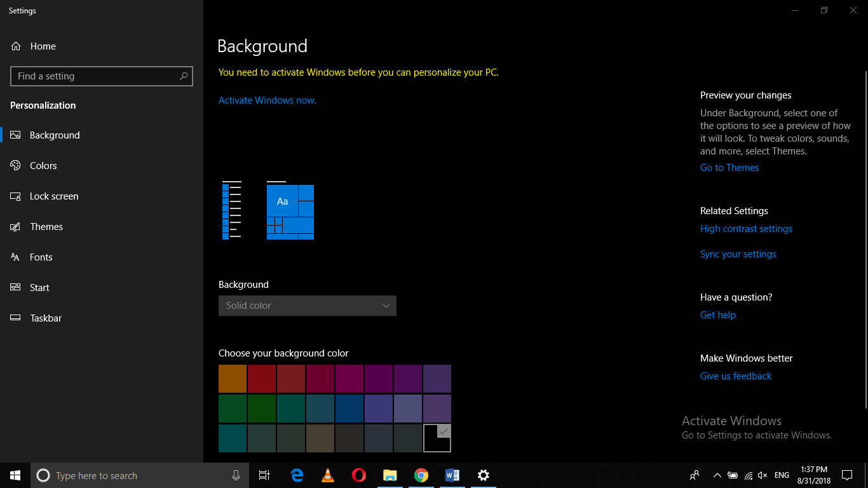This screenshot has height=488, width=868.
Task: Click the battery icon in tray
Action: click(x=733, y=475)
